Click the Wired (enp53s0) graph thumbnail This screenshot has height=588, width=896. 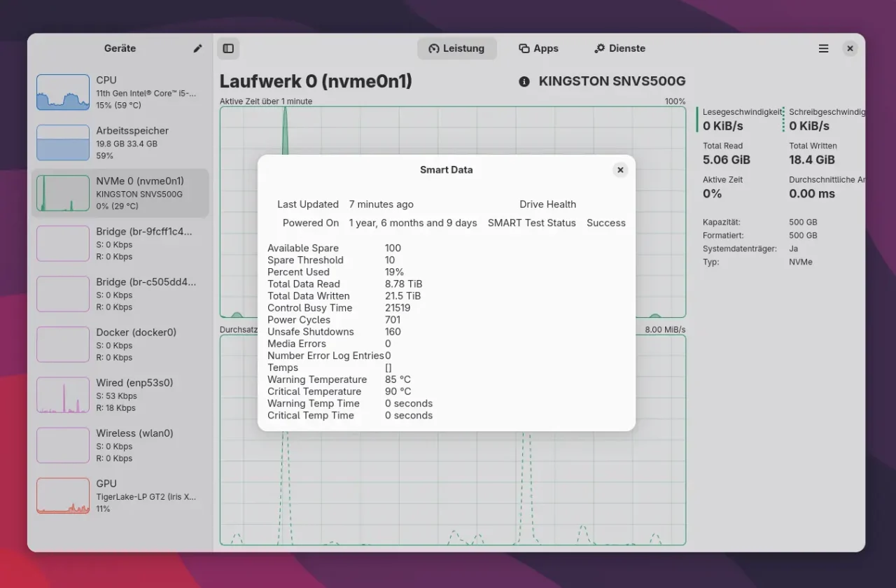coord(63,395)
